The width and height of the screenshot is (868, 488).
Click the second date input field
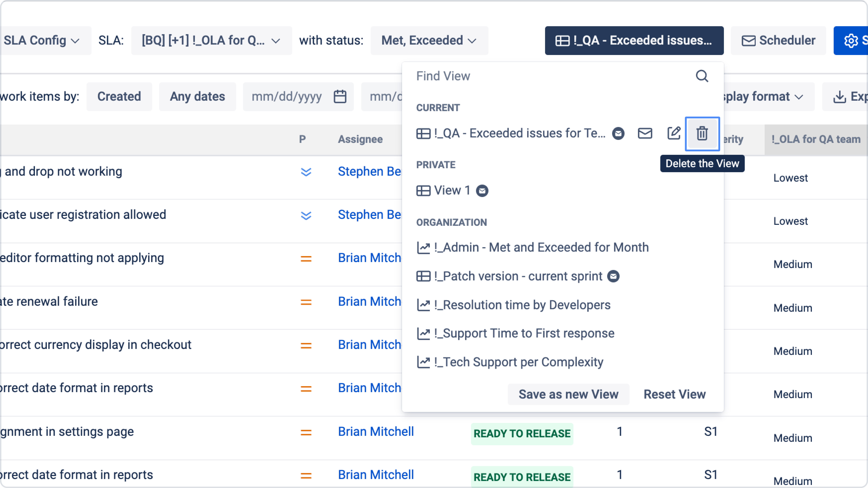click(x=381, y=97)
